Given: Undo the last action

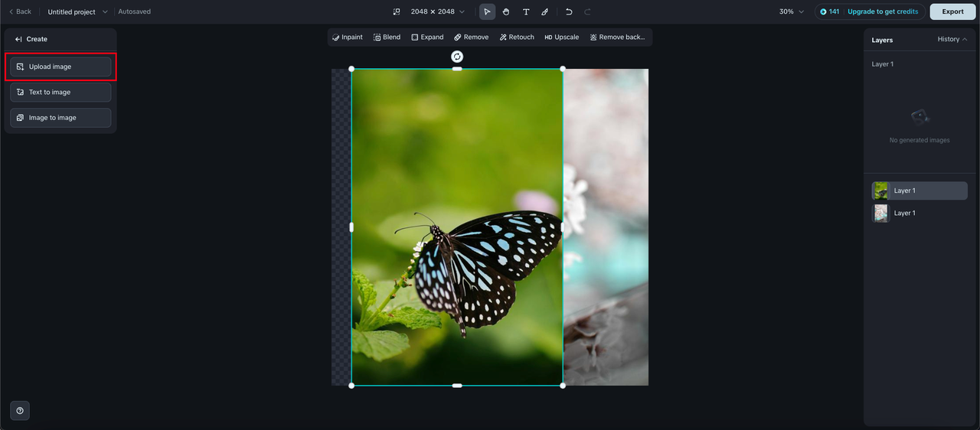Looking at the screenshot, I should 569,11.
